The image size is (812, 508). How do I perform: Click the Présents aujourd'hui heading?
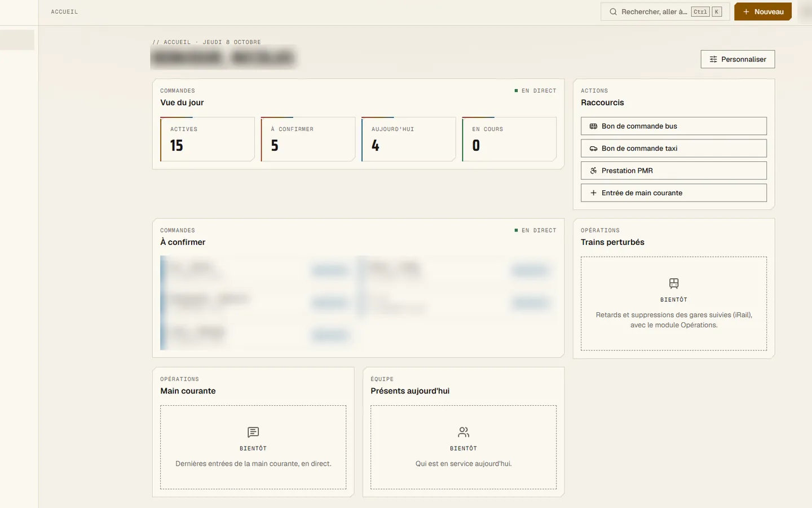pyautogui.click(x=410, y=391)
